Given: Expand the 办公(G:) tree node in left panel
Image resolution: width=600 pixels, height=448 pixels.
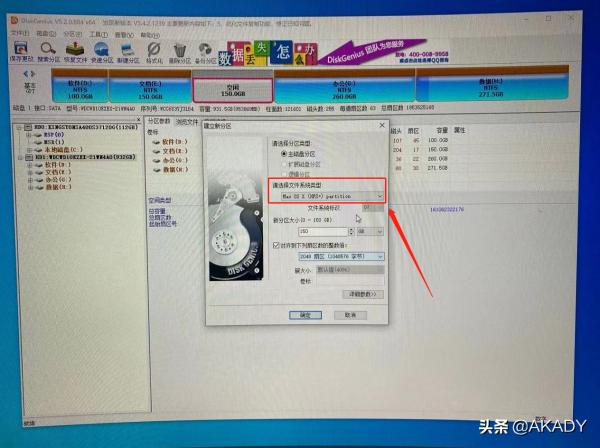Looking at the screenshot, I should point(30,180).
